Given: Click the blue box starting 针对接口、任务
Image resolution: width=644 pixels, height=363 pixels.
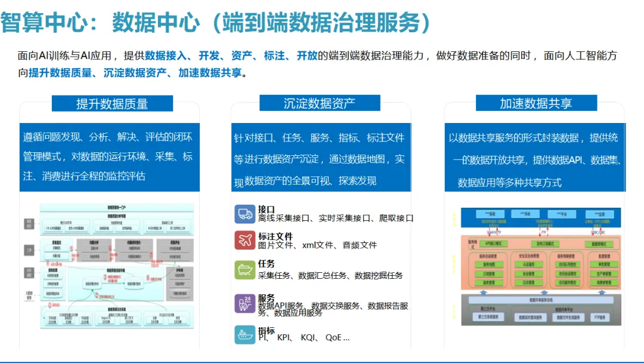Looking at the screenshot, I should coord(321,157).
